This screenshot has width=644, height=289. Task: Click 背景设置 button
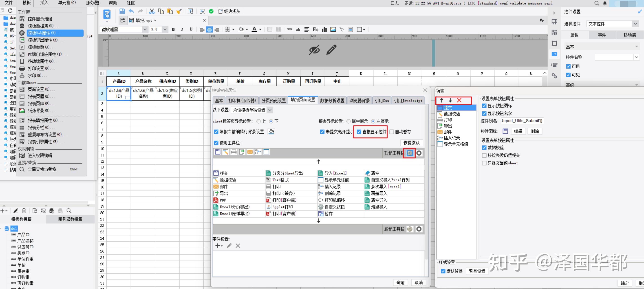point(477,271)
